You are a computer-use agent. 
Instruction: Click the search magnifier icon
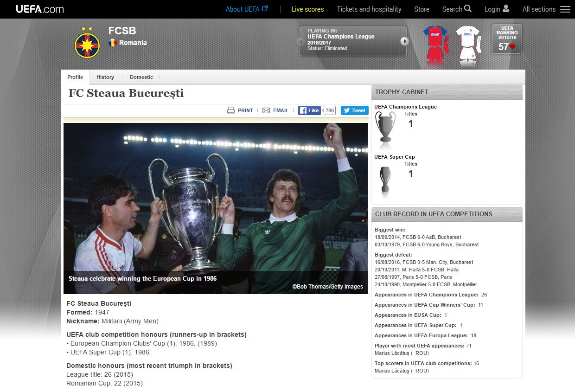pyautogui.click(x=467, y=9)
